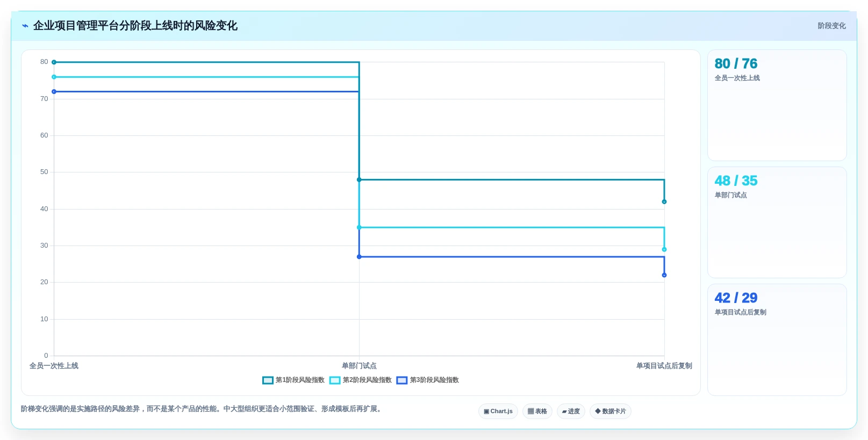Select the Chart.js tag
The height and width of the screenshot is (440, 868).
tap(498, 412)
